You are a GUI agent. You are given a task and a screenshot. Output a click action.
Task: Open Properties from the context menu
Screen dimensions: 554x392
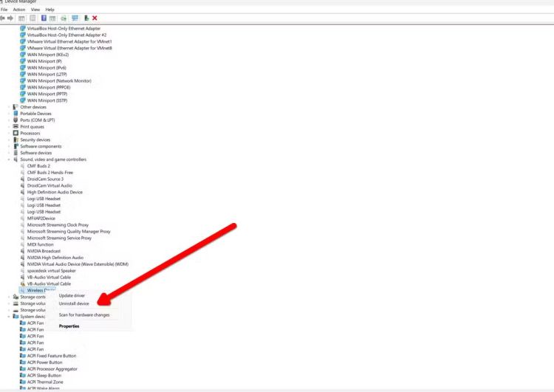tap(69, 326)
